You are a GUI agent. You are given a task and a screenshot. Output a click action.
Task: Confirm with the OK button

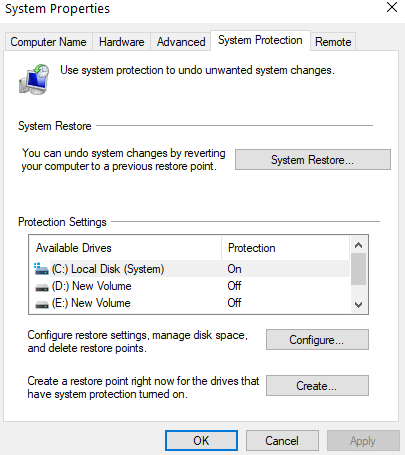(201, 441)
